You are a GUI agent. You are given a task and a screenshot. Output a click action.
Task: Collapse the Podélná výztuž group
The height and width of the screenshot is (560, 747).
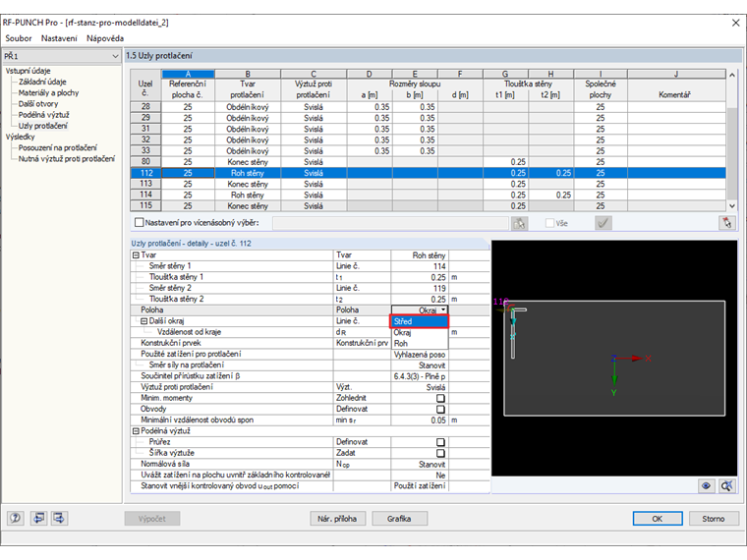(x=136, y=431)
